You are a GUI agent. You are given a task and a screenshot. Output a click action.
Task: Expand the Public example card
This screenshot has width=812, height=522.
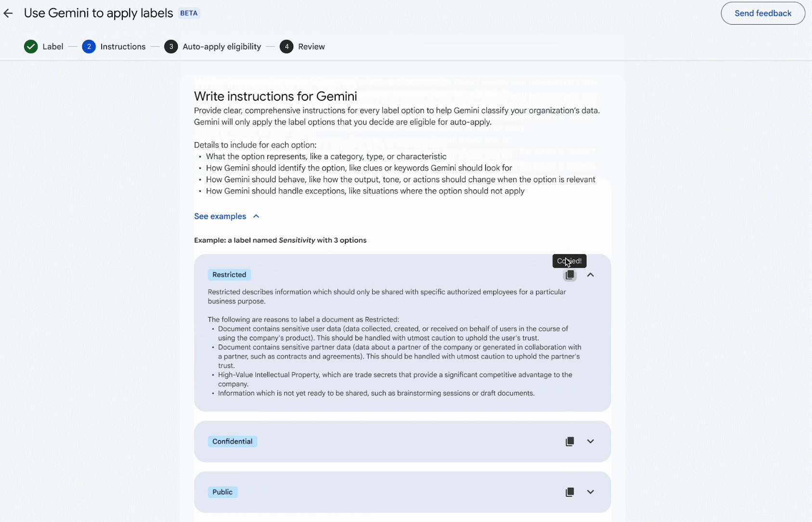(590, 492)
